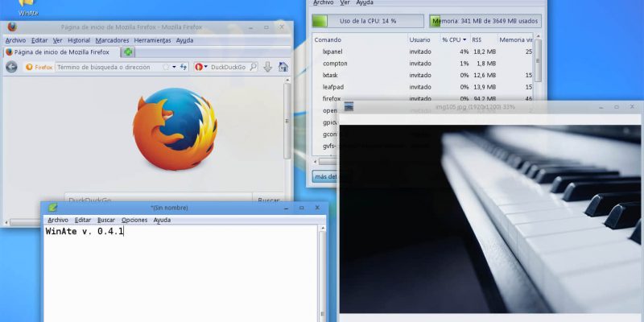This screenshot has width=644, height=322.
Task: Open Firefox downloads arrow button
Action: tap(268, 67)
